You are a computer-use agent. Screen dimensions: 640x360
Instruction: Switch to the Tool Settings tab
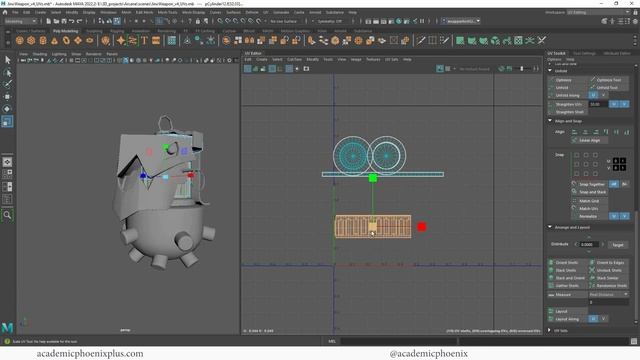coord(584,53)
